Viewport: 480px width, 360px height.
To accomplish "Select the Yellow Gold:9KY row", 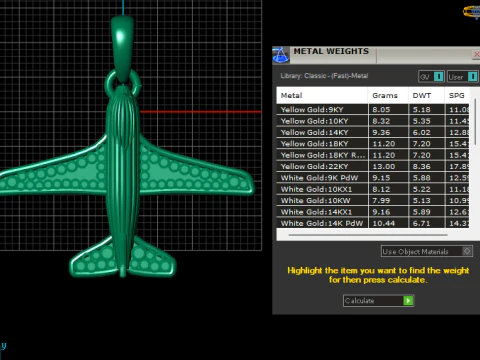I will pyautogui.click(x=373, y=110).
